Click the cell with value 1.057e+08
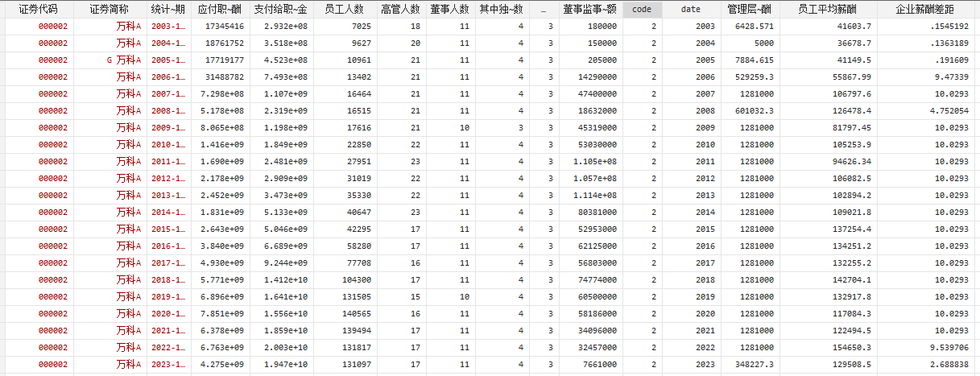This screenshot has width=980, height=376. [589, 179]
